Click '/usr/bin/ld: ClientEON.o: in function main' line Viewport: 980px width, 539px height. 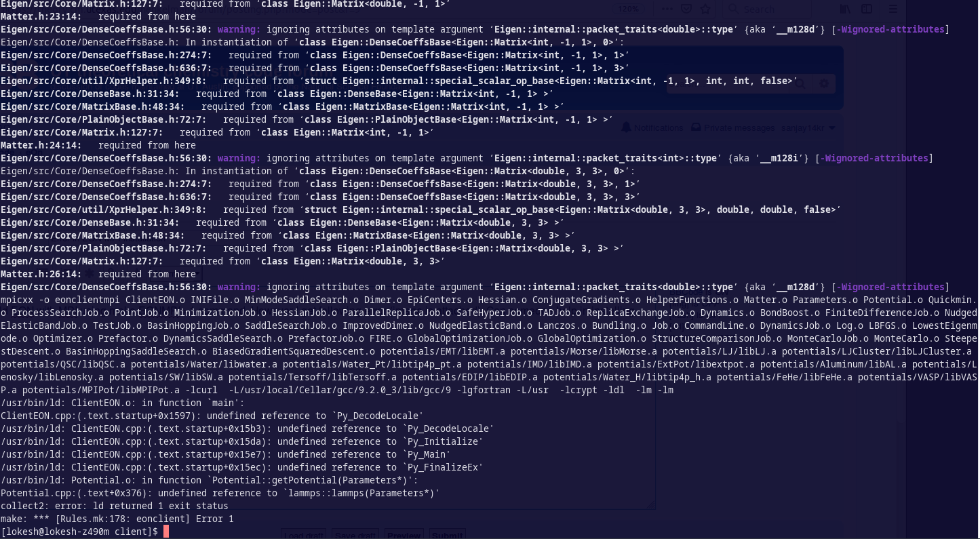click(x=123, y=403)
